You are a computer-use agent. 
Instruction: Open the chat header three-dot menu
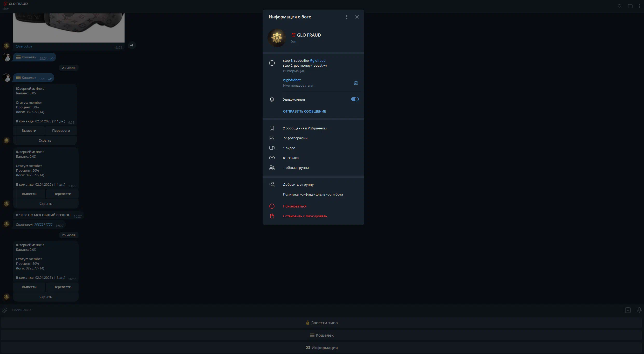click(639, 6)
